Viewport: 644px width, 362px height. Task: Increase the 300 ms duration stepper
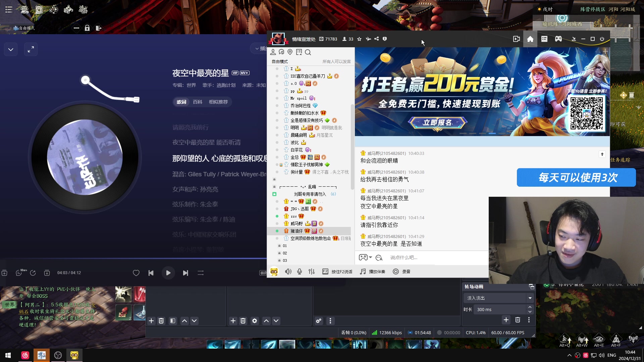click(530, 307)
